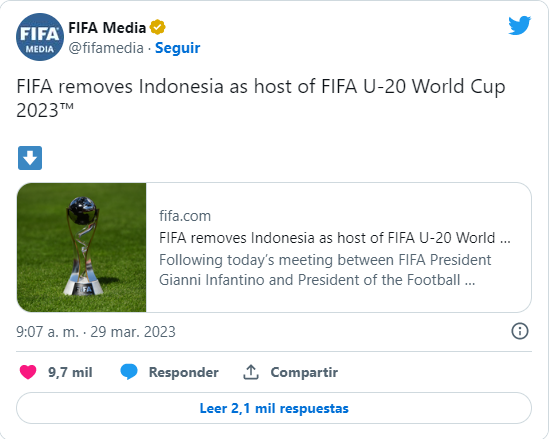Click the tweet text about Indonesia host removal

click(261, 98)
